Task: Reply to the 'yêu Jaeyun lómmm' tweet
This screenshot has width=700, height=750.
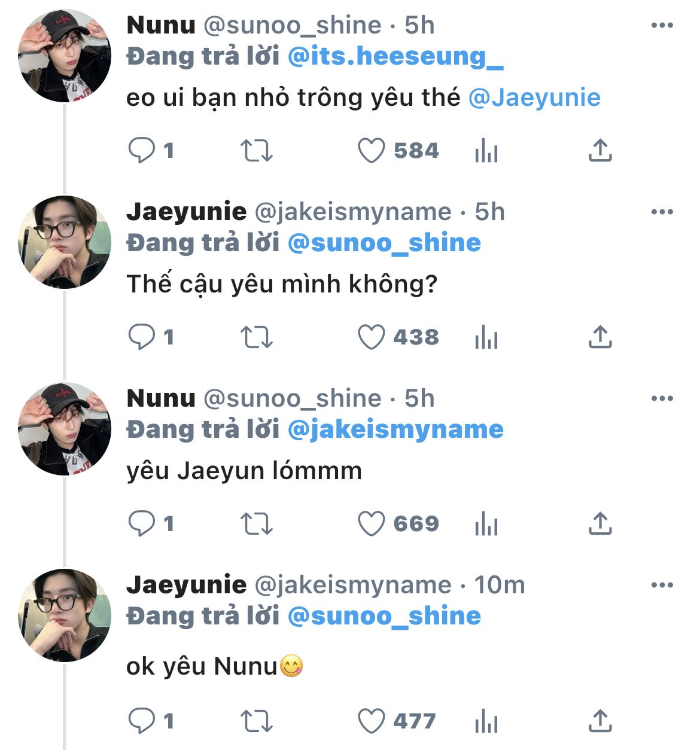Action: coord(141,524)
